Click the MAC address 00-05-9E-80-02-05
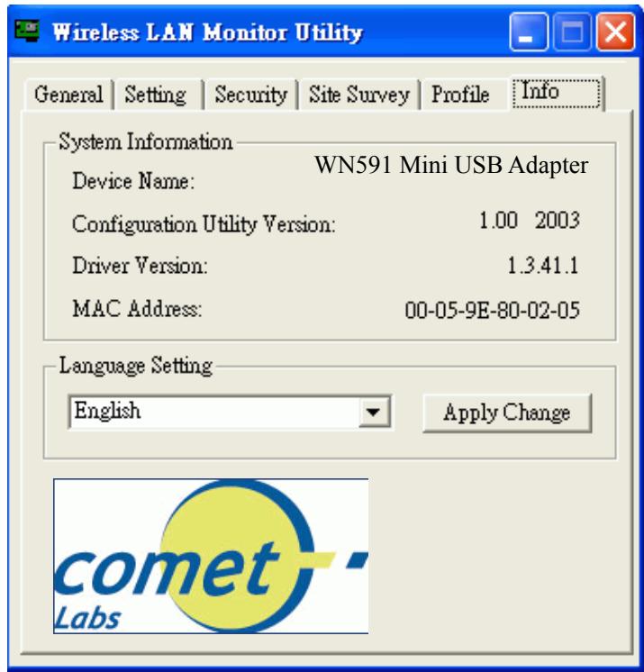 coord(493,310)
